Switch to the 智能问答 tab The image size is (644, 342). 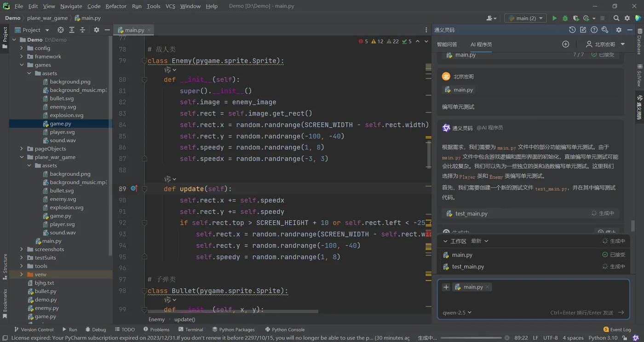(x=447, y=44)
